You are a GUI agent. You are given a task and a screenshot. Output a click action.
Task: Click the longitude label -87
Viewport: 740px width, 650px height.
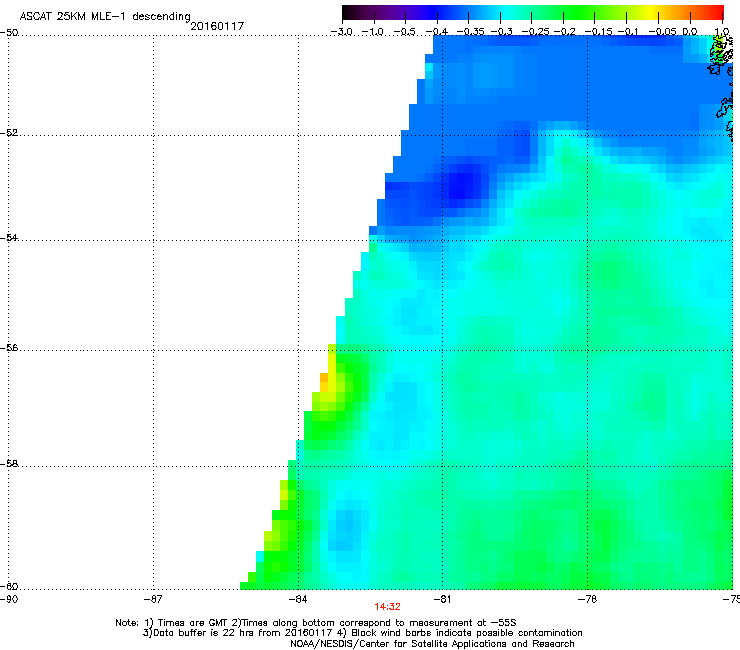[153, 599]
